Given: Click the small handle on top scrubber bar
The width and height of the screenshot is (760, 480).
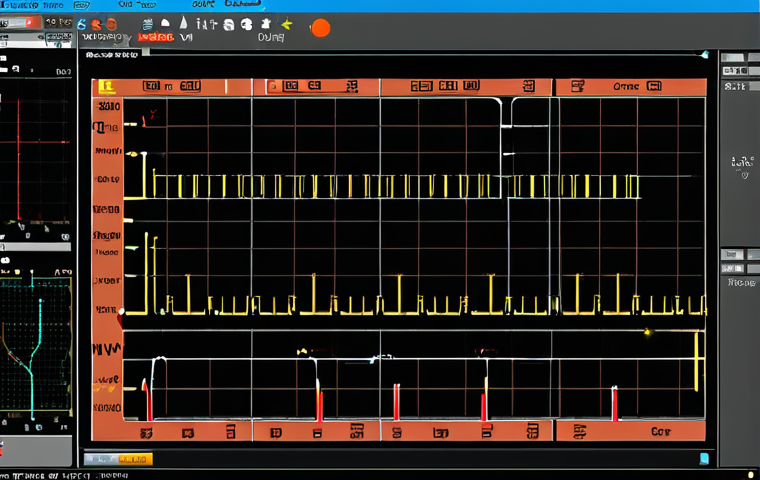Looking at the screenshot, I should 145,52.
